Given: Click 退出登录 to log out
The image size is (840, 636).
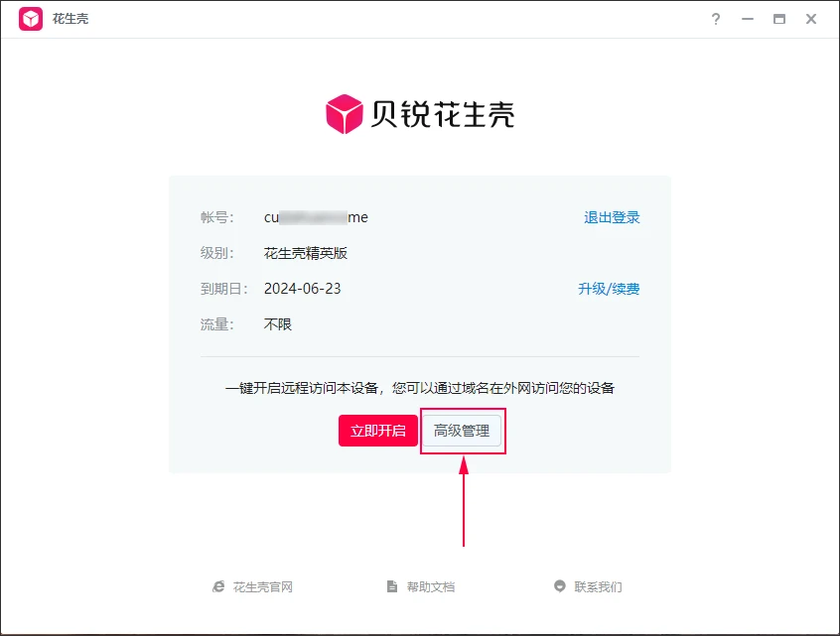Looking at the screenshot, I should click(x=612, y=217).
